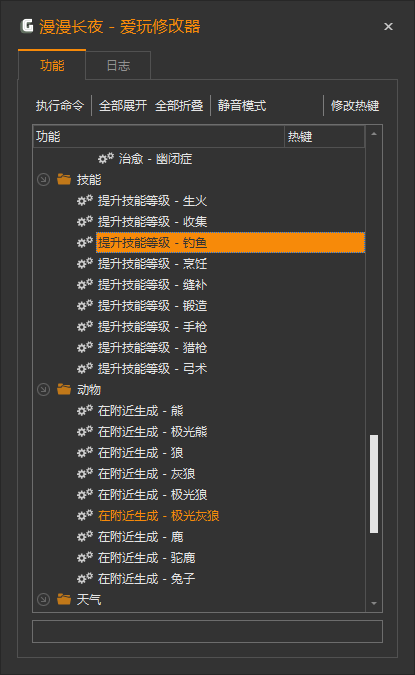415x675 pixels.
Task: Enable 静音模式 silent mode
Action: coord(242,105)
